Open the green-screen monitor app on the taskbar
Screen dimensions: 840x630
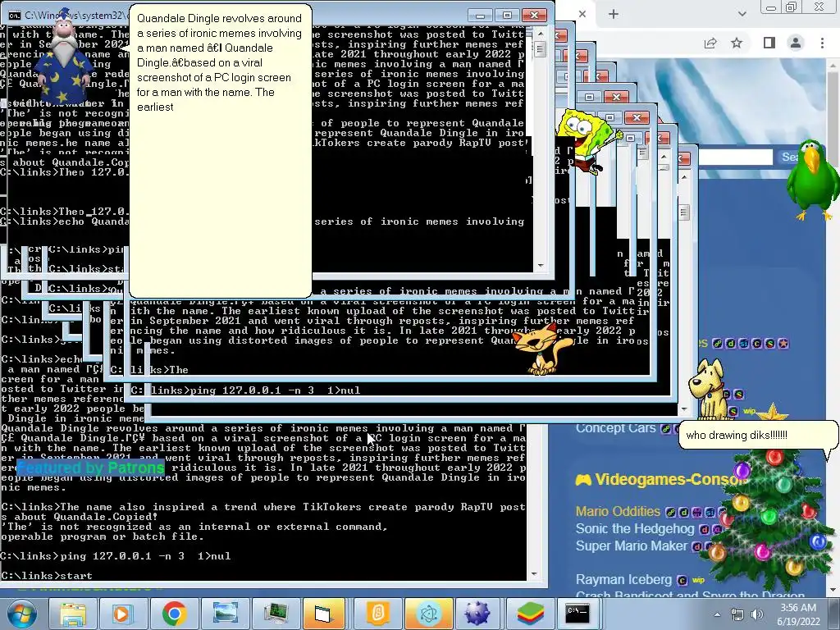[x=276, y=614]
